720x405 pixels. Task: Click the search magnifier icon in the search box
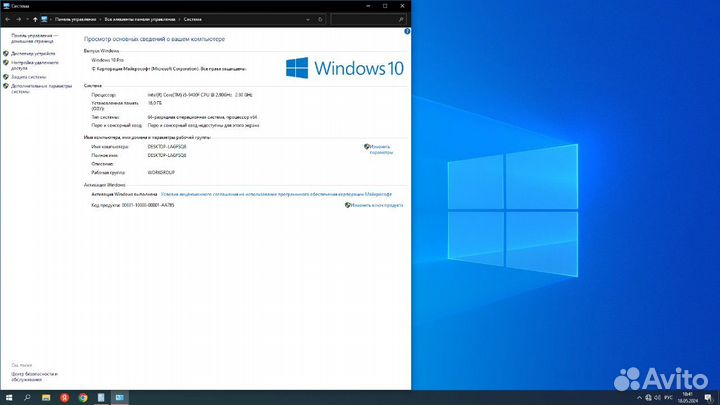click(401, 19)
